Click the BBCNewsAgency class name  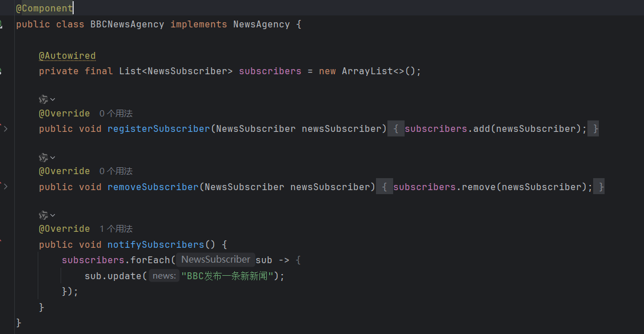(127, 25)
